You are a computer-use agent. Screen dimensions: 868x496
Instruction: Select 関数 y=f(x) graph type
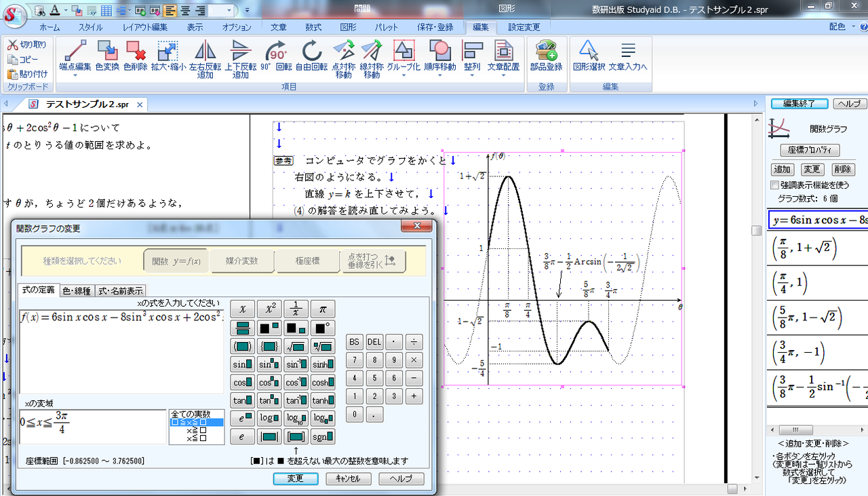[x=175, y=261]
